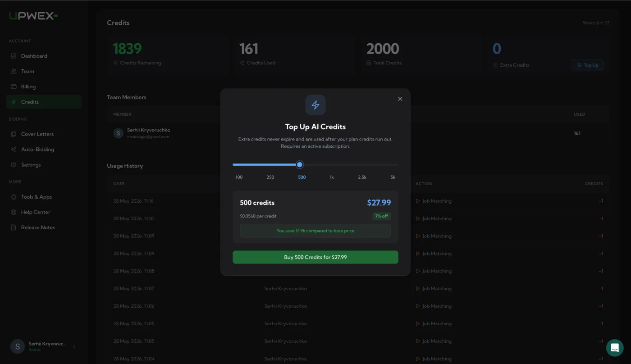The image size is (631, 364).
Task: Click the 1839 Credits Remaining value
Action: (x=127, y=49)
